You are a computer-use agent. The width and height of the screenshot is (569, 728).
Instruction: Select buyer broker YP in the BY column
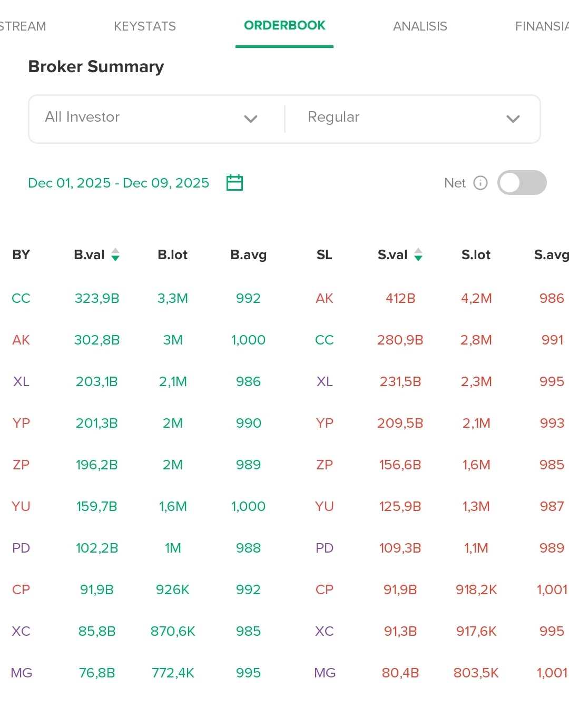(x=21, y=423)
